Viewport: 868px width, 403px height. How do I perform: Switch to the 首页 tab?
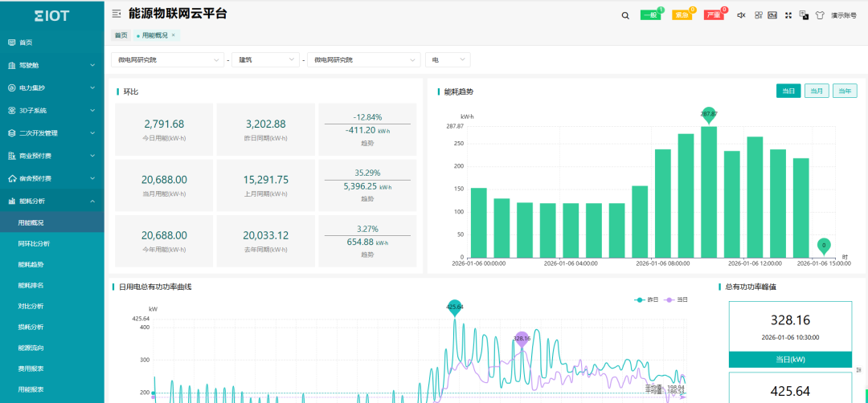point(121,35)
